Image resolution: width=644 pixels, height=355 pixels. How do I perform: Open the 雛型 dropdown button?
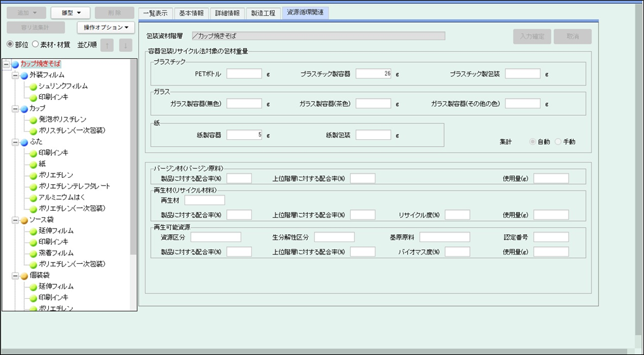coord(70,13)
